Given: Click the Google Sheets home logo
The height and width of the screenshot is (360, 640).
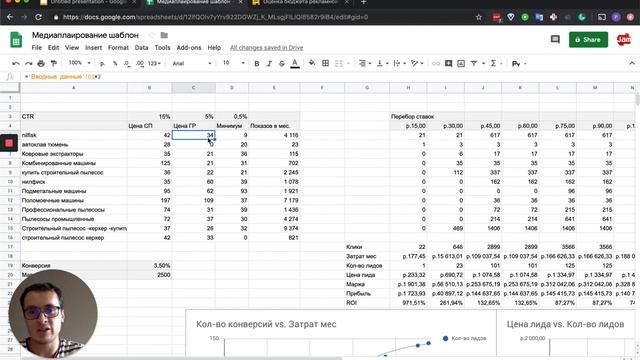Looking at the screenshot, I should 16,40.
